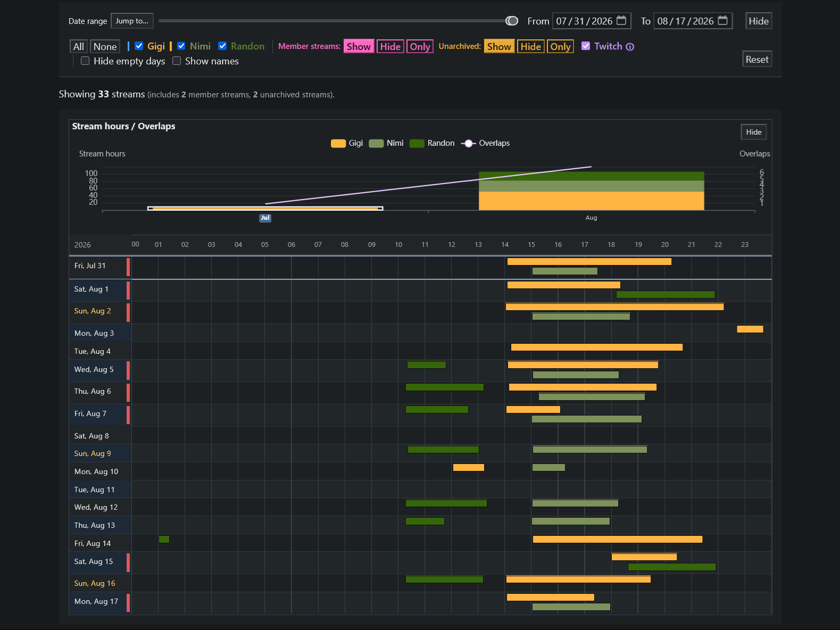
Task: Toggle the Gigi legend color swatch
Action: coord(338,143)
